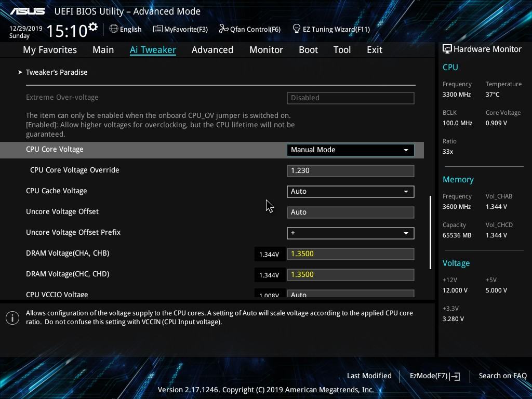Click the +5V reading 5.000 V
Image resolution: width=532 pixels, height=399 pixels.
(x=496, y=290)
